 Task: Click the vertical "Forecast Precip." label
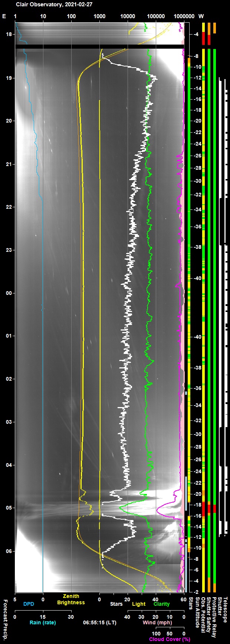pyautogui.click(x=5, y=619)
